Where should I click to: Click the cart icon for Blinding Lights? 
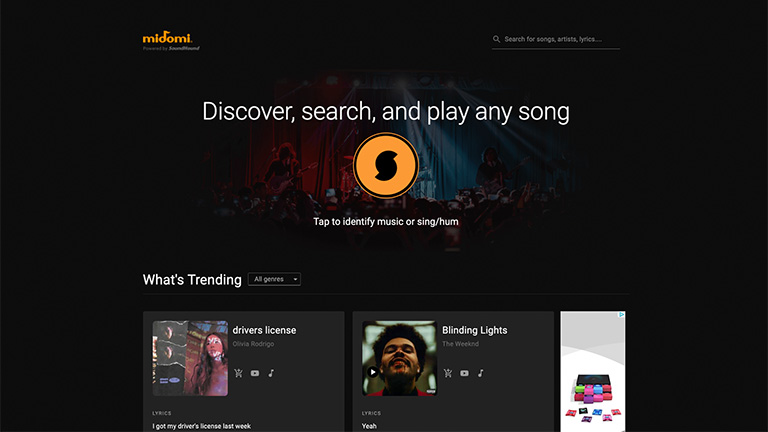point(448,373)
